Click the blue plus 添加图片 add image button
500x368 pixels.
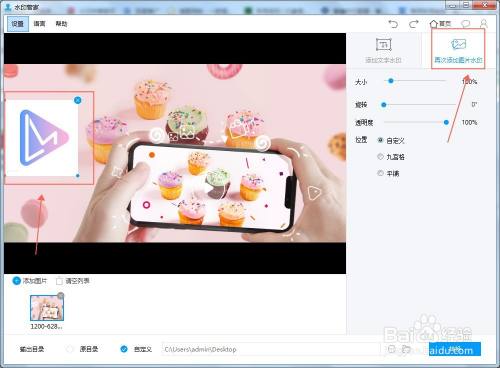pyautogui.click(x=30, y=281)
